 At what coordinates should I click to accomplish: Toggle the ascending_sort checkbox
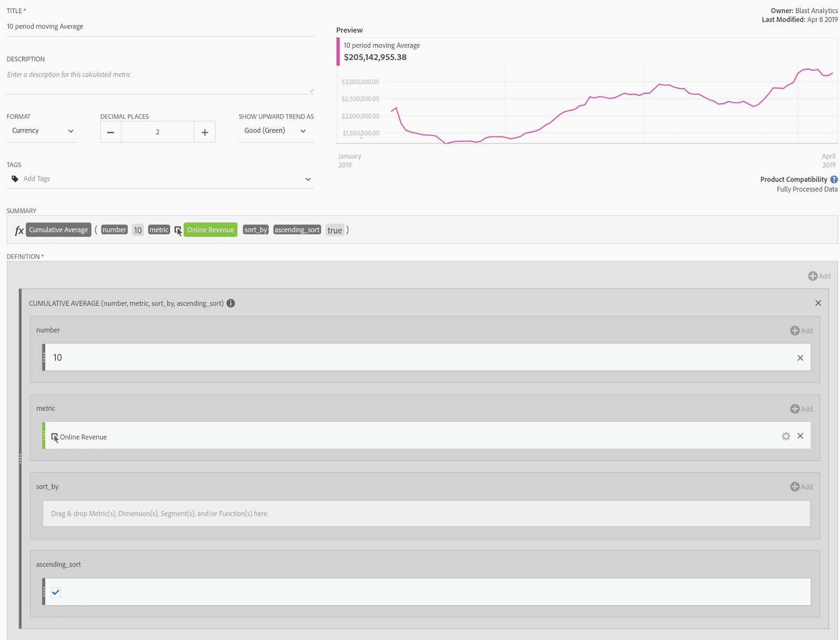coord(56,592)
